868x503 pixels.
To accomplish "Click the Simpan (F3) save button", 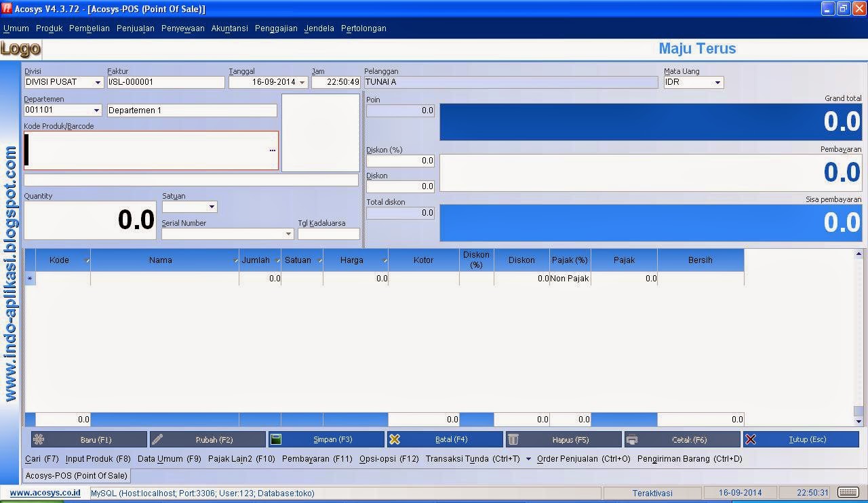I will pos(326,439).
